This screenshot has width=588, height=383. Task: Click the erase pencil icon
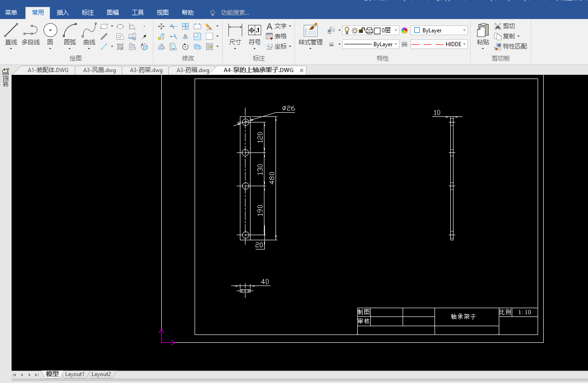coord(209,26)
